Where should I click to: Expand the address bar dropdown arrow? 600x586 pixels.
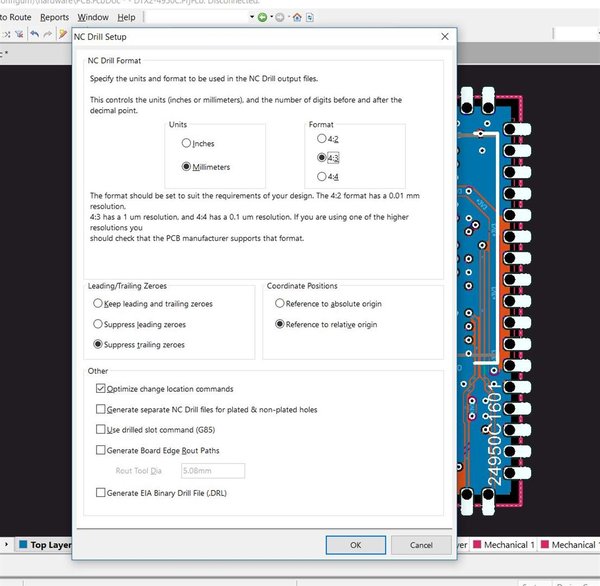tap(252, 17)
